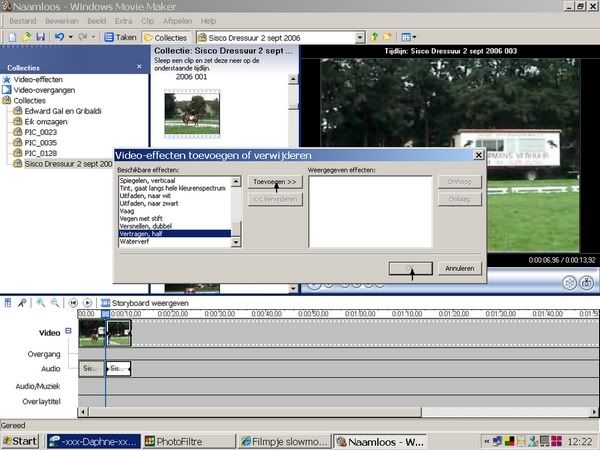Click the Rewind timeline button
Image resolution: width=600 pixels, height=450 pixels.
73,302
